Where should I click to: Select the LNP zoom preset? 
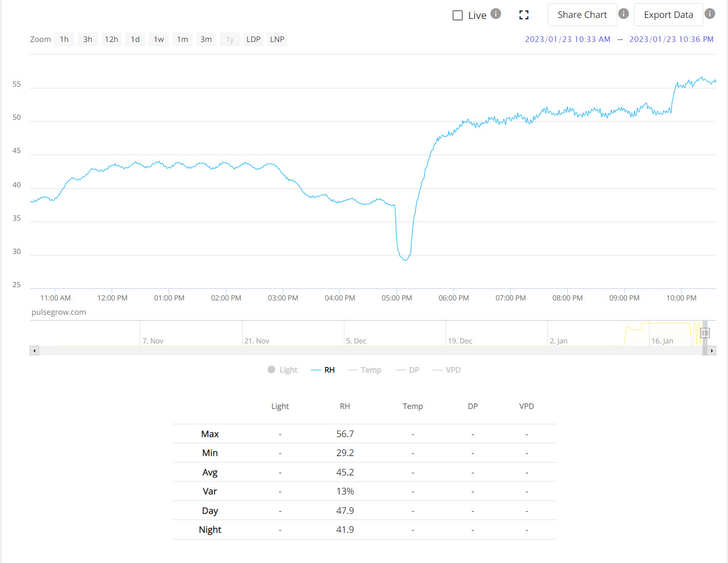tap(277, 39)
